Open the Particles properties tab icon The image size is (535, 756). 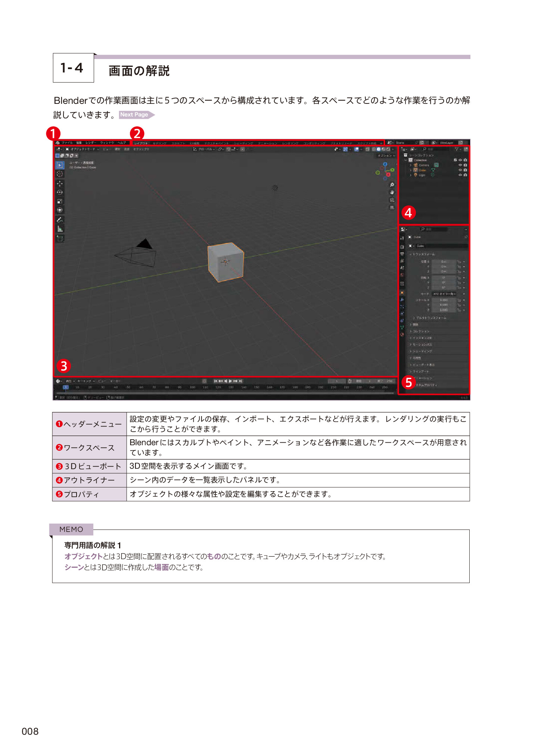pos(402,307)
